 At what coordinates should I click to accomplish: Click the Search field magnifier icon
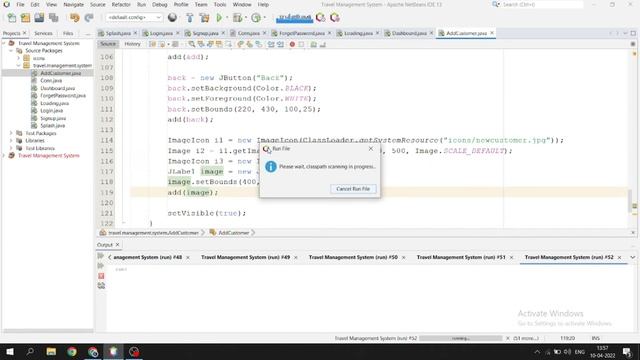coord(496,4)
